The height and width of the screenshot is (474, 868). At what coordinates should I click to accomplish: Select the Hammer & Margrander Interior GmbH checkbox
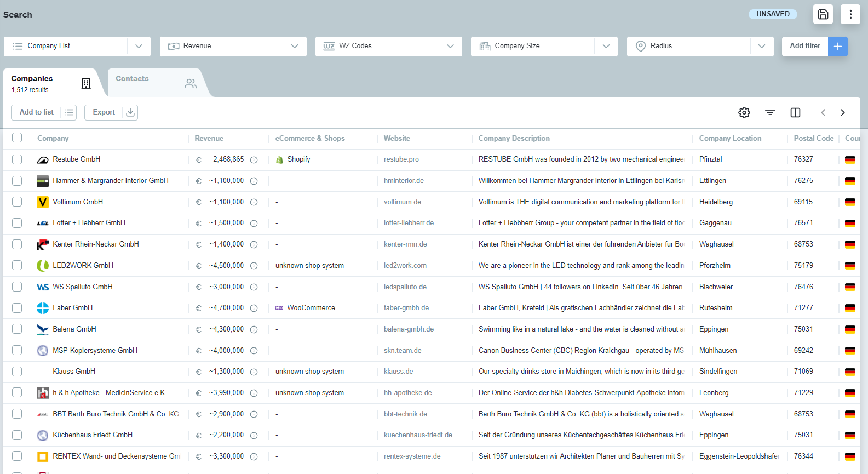pos(17,181)
